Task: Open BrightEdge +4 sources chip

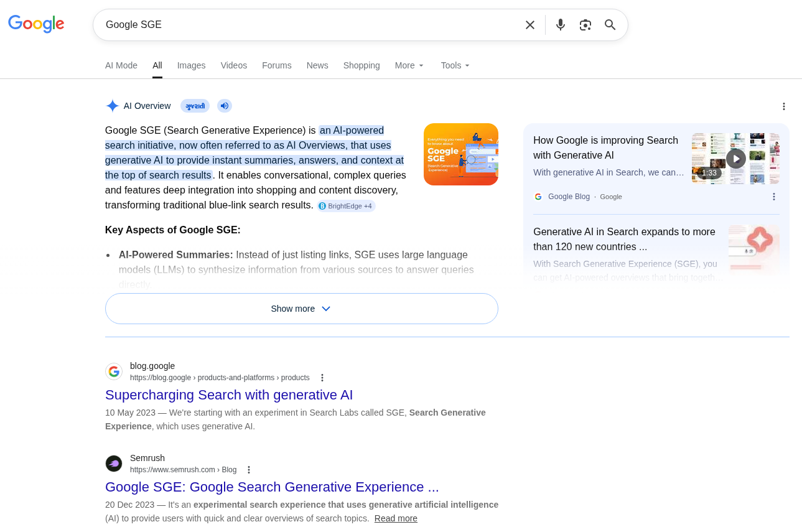Action: point(346,206)
